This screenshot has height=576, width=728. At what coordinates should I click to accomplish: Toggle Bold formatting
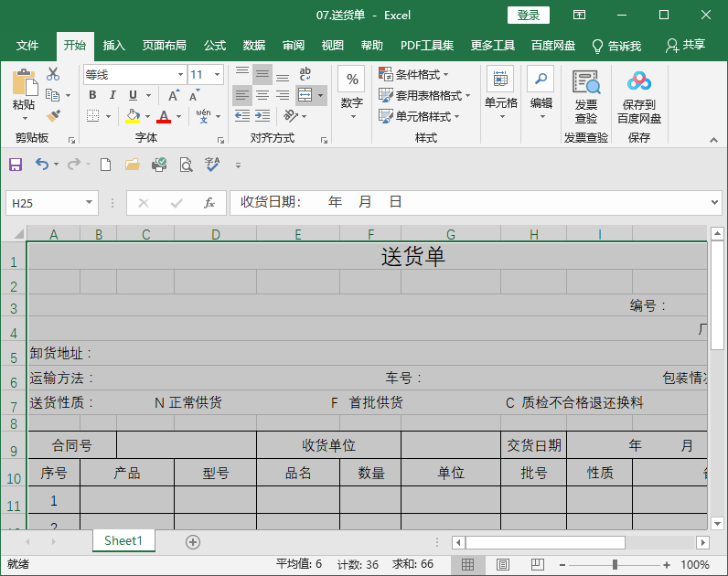click(92, 95)
